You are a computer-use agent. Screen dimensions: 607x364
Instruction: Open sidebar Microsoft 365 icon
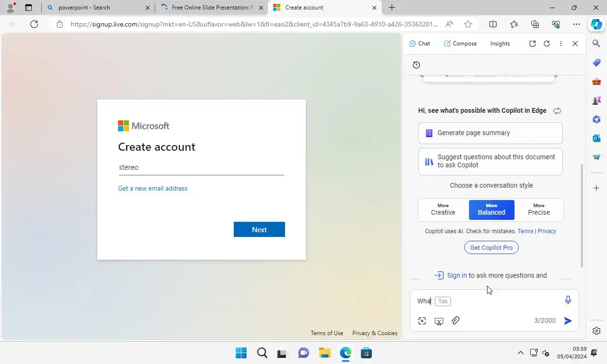[x=597, y=119]
